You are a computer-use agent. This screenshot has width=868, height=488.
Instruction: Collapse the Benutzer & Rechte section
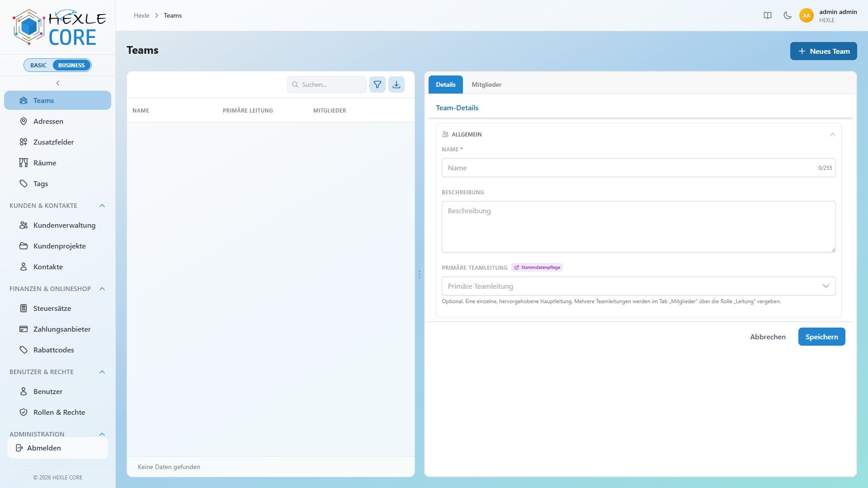(x=102, y=372)
